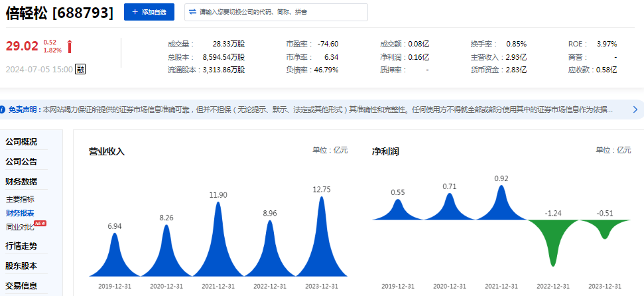Open 同业对比 sub-item
644x296 pixels.
point(20,226)
